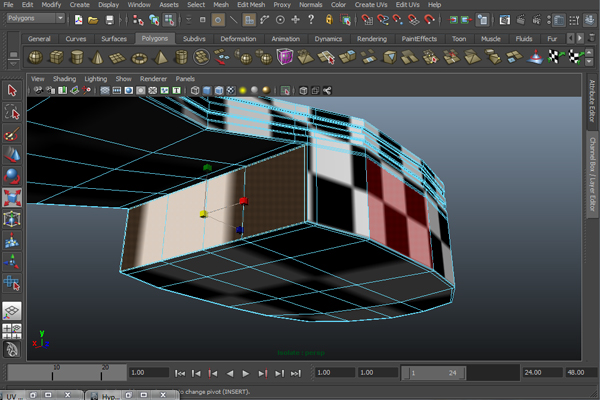
Task: Click the 48.00 animation end time field
Action: [579, 372]
